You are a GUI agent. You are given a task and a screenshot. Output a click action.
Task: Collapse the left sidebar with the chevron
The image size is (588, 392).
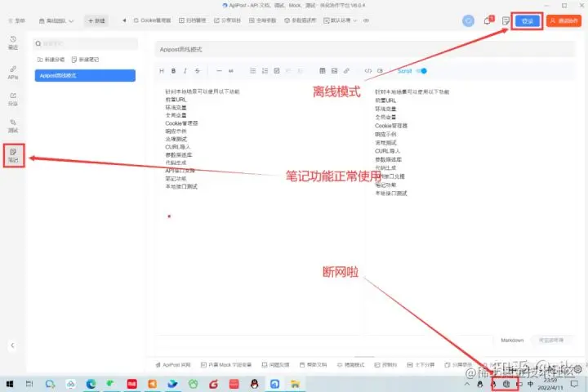(x=12, y=345)
